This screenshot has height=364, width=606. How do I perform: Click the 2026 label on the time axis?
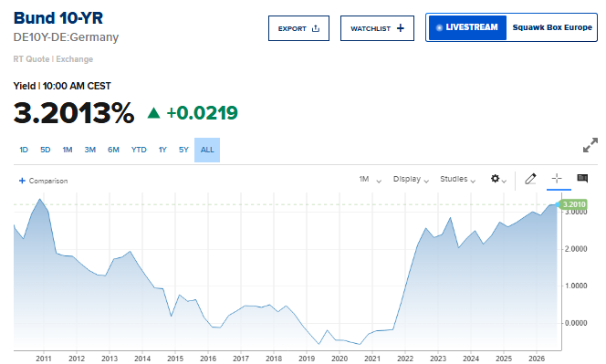[x=537, y=359]
